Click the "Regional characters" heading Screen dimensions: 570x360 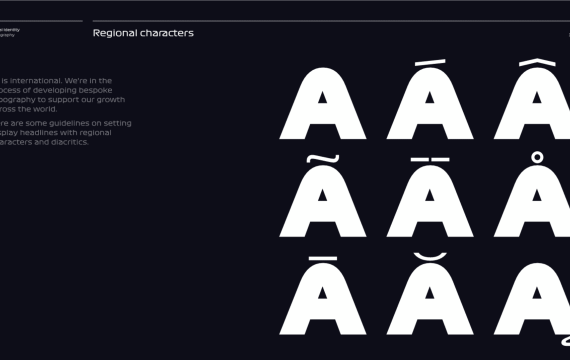pos(143,33)
